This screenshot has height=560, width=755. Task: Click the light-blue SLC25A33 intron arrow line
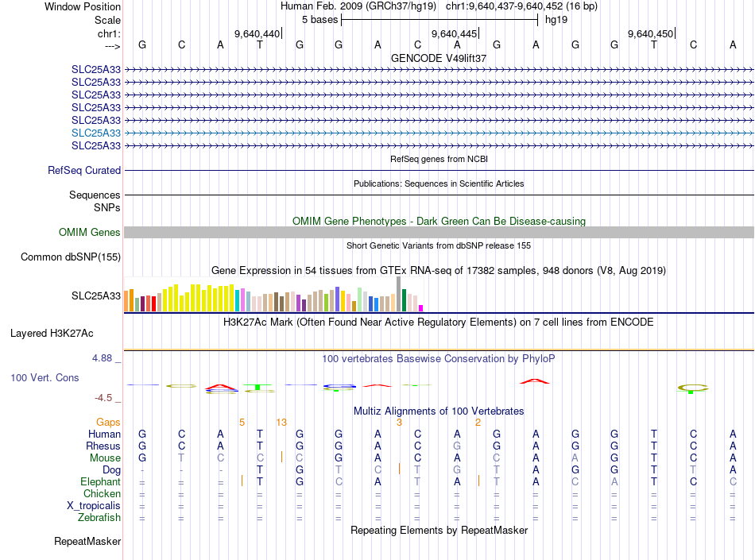coord(439,133)
